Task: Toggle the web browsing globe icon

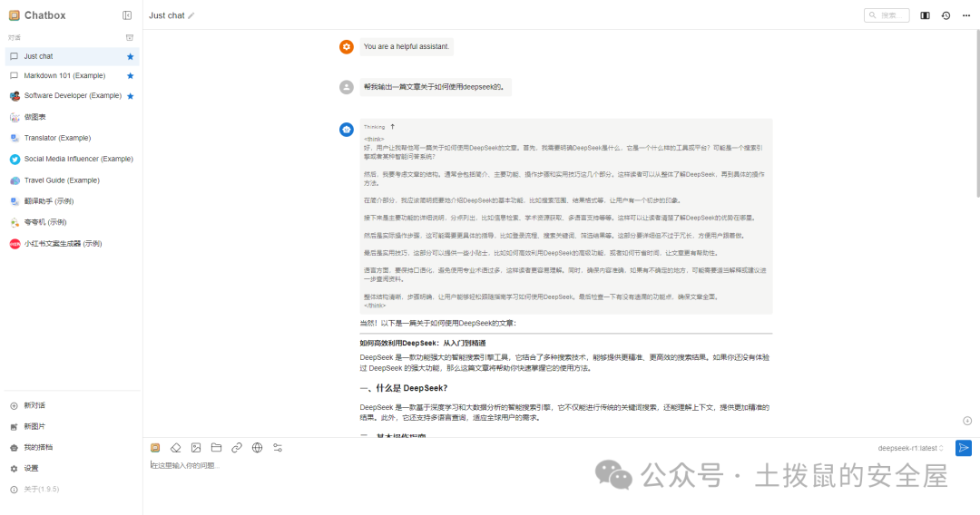Action: pos(257,448)
